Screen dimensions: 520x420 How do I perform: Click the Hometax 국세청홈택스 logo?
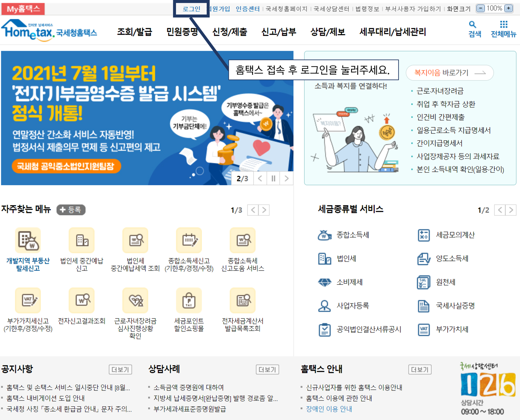click(x=49, y=30)
